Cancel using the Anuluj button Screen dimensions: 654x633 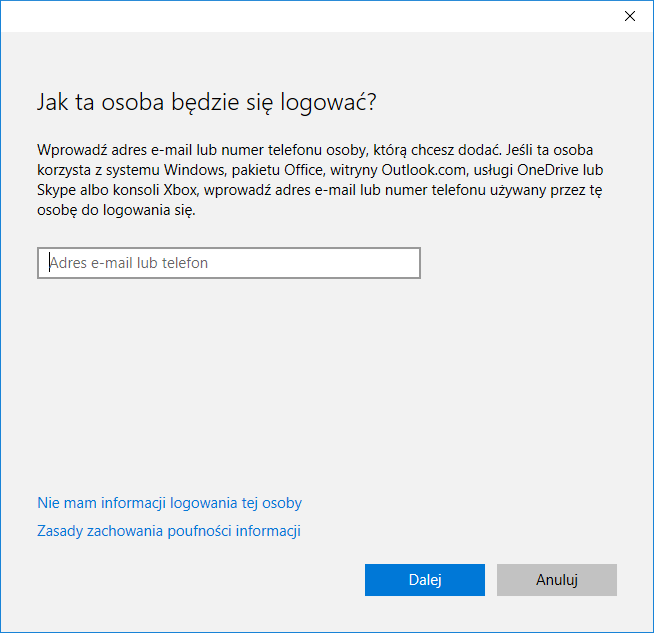point(556,580)
